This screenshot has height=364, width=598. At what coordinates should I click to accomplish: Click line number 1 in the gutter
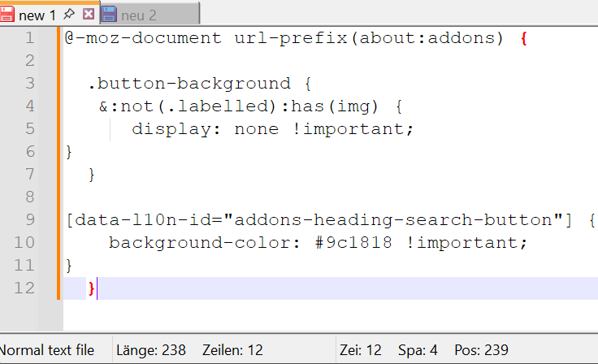[29, 38]
